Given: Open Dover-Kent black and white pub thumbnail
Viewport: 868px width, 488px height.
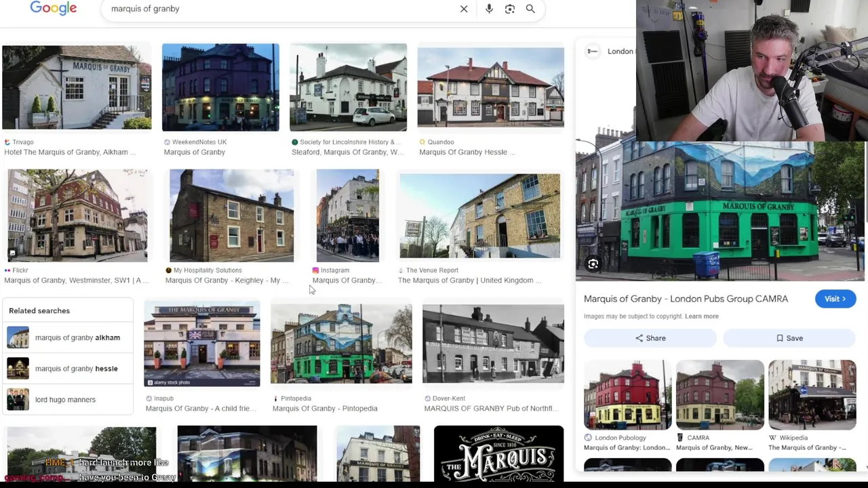Looking at the screenshot, I should [493, 344].
